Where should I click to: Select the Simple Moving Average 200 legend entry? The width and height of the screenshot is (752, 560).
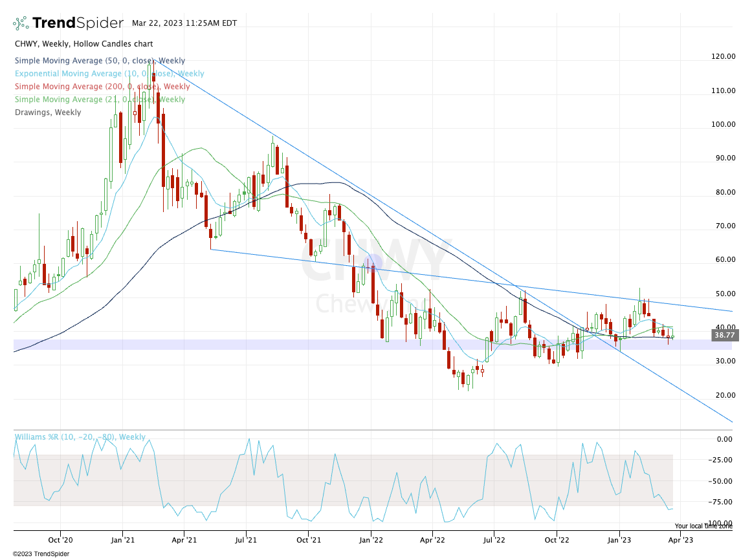[x=102, y=87]
